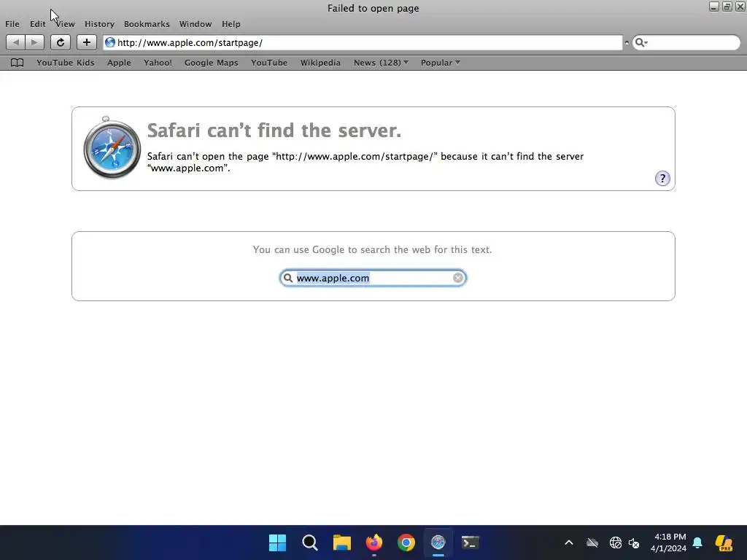Switch to Safari in the taskbar
Image resolution: width=747 pixels, height=560 pixels.
tap(438, 542)
